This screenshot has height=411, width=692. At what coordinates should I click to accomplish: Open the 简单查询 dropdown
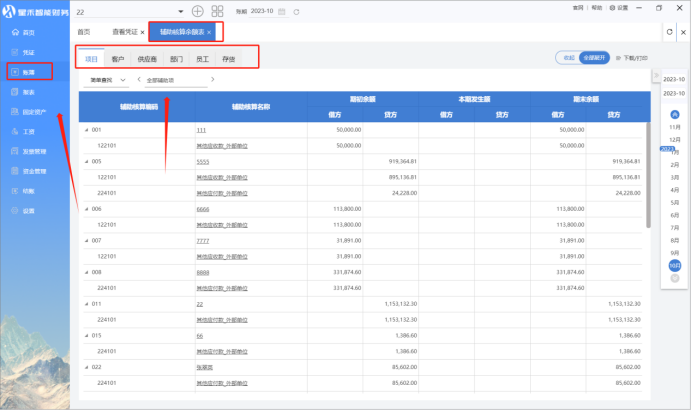(x=108, y=79)
